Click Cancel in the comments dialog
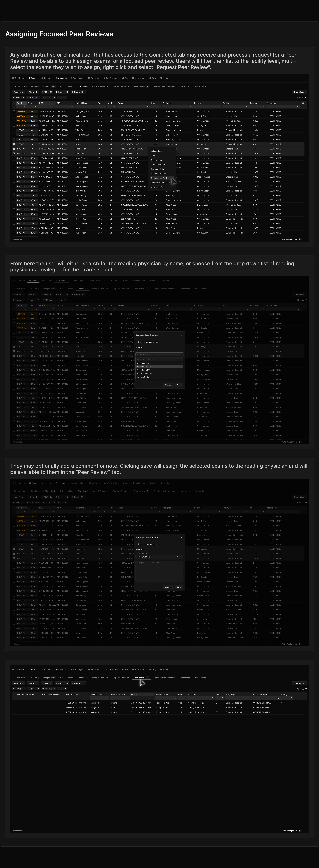Viewport: 319px width, 868px height. pyautogui.click(x=168, y=587)
